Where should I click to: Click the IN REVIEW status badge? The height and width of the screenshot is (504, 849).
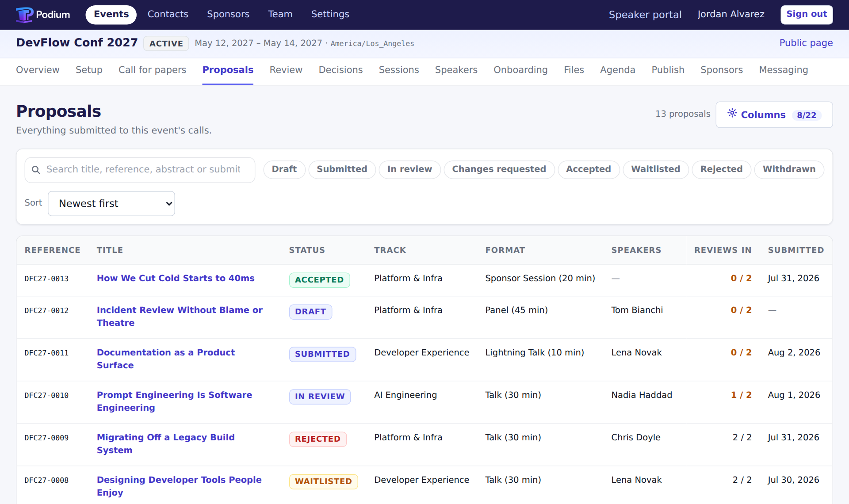320,397
